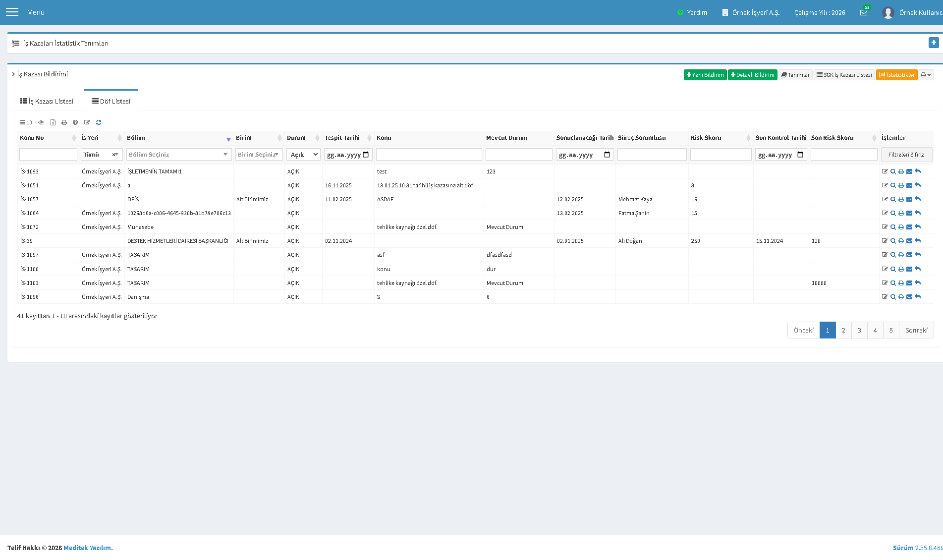943x560 pixels.
Task: Click the reply arrow for record İS-1096
Action: tap(918, 297)
